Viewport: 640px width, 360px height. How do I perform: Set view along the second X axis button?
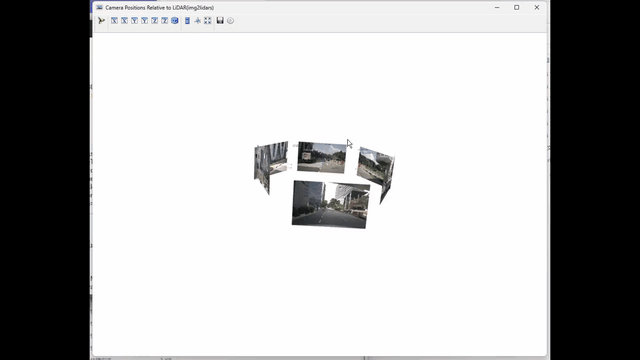[124, 20]
